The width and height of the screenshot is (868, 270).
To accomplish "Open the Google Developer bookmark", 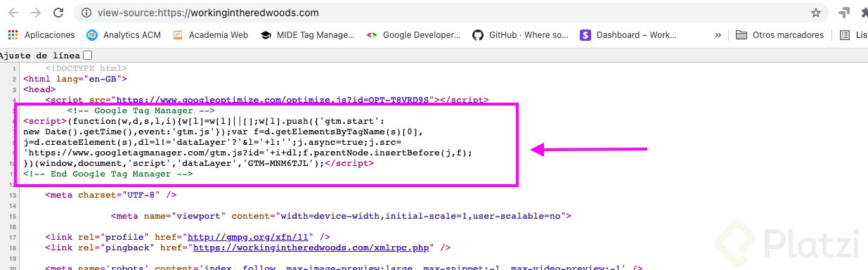I will [414, 34].
